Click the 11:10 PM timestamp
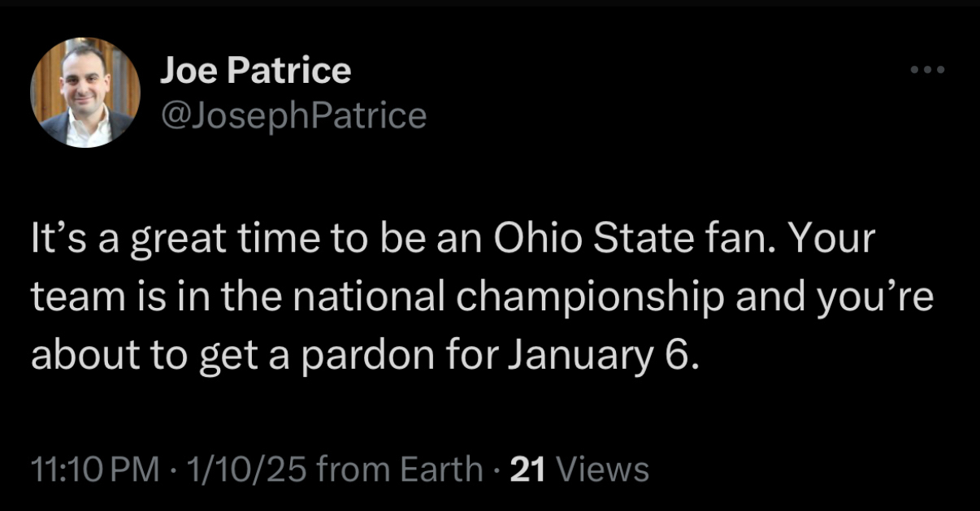 click(95, 469)
